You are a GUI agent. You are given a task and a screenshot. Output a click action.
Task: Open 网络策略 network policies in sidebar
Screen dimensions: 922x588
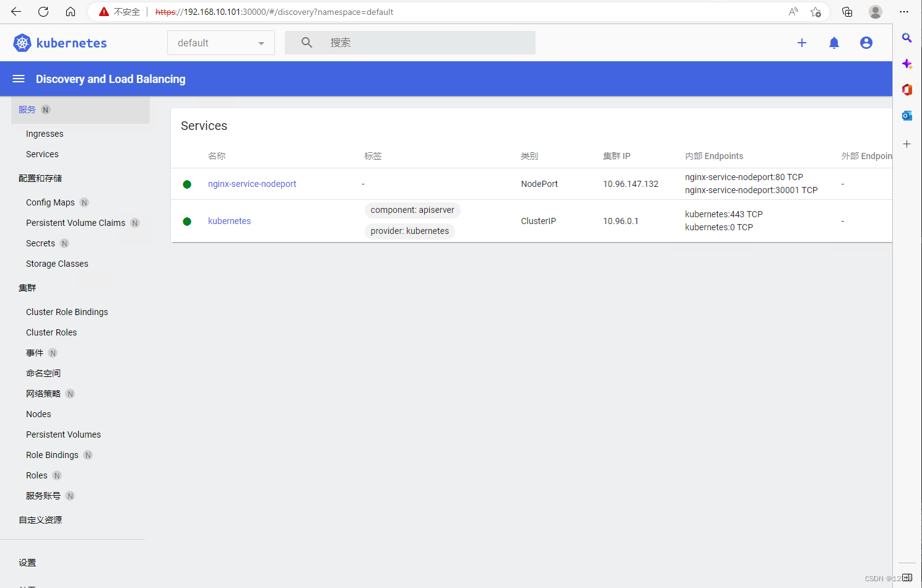(43, 394)
